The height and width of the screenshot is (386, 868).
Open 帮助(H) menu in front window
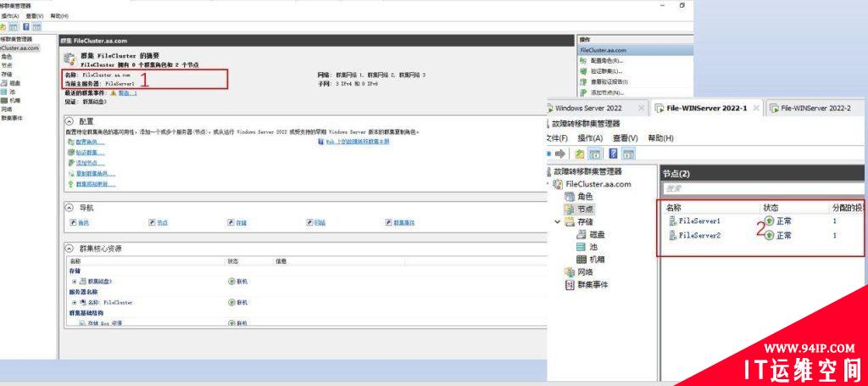click(x=660, y=138)
